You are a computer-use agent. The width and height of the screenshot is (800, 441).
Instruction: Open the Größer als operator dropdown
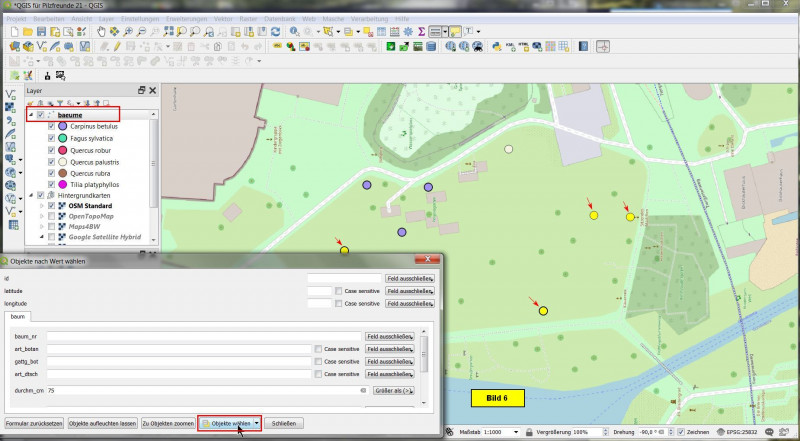click(394, 390)
